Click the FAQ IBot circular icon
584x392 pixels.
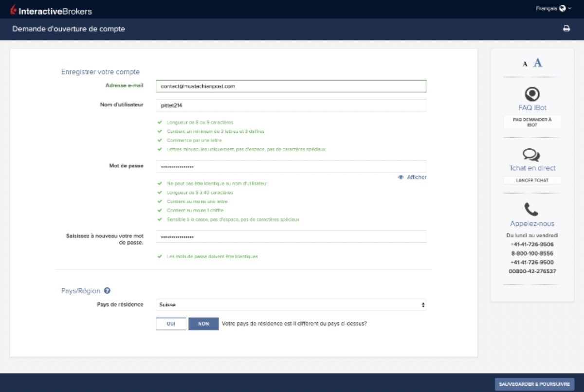click(532, 93)
